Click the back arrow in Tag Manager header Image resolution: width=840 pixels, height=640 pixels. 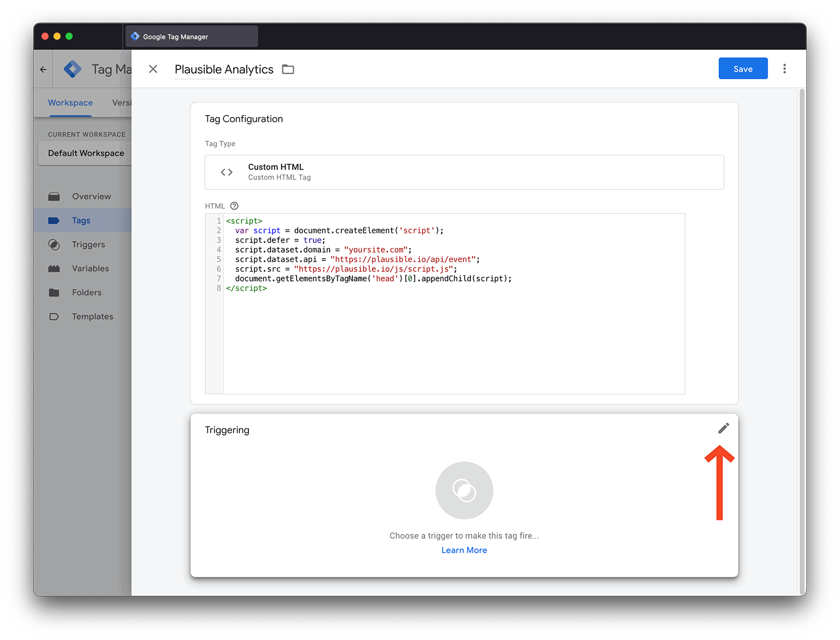[44, 69]
